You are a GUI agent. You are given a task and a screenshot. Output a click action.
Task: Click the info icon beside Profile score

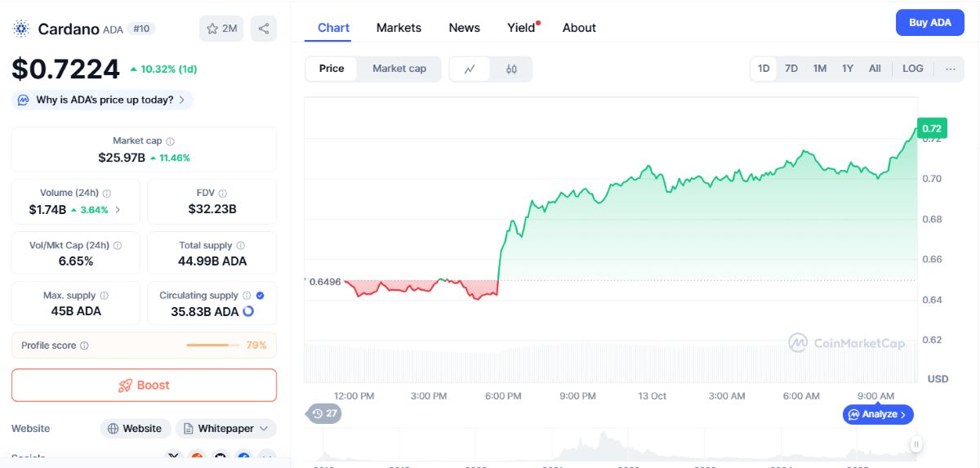(84, 345)
